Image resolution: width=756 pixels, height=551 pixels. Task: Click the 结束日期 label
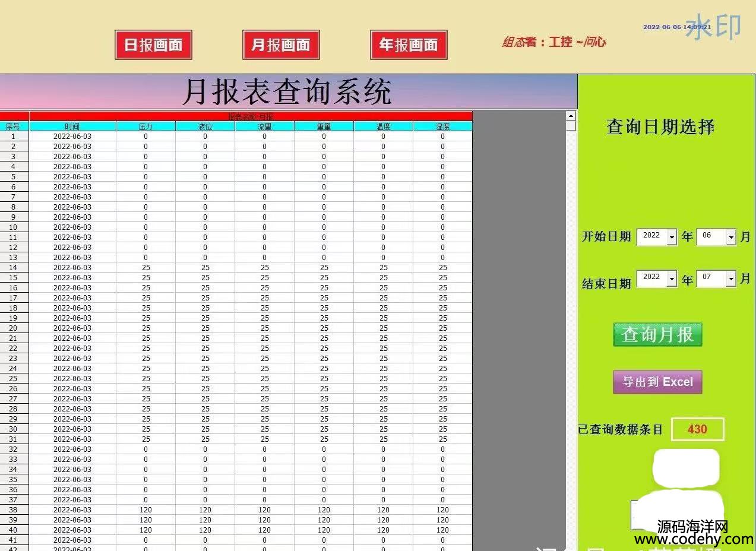[606, 284]
